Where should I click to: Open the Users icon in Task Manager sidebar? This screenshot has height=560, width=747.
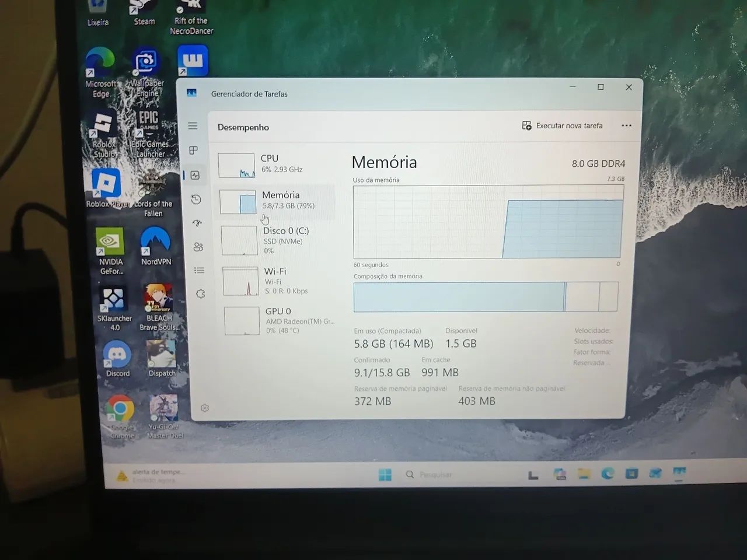(198, 247)
